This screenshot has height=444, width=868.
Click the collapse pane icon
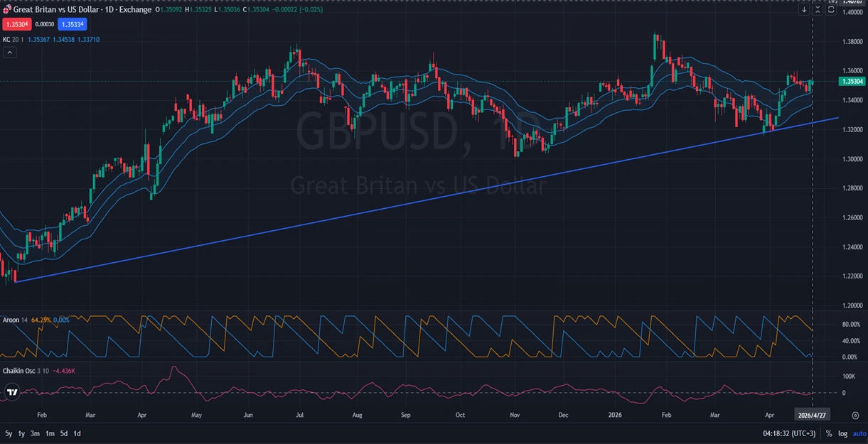coord(818,10)
